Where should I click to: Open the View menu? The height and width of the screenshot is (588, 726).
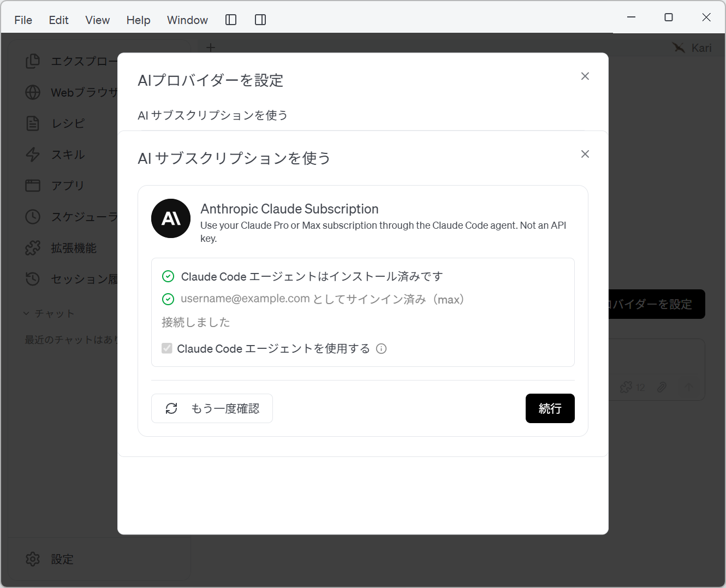coord(98,20)
